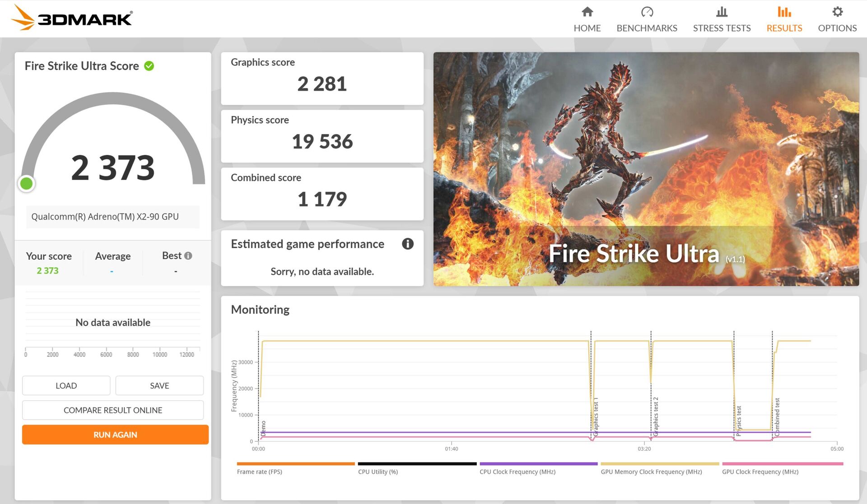Viewport: 867px width, 504px height.
Task: Click the orange RUN AGAIN button
Action: click(x=115, y=435)
